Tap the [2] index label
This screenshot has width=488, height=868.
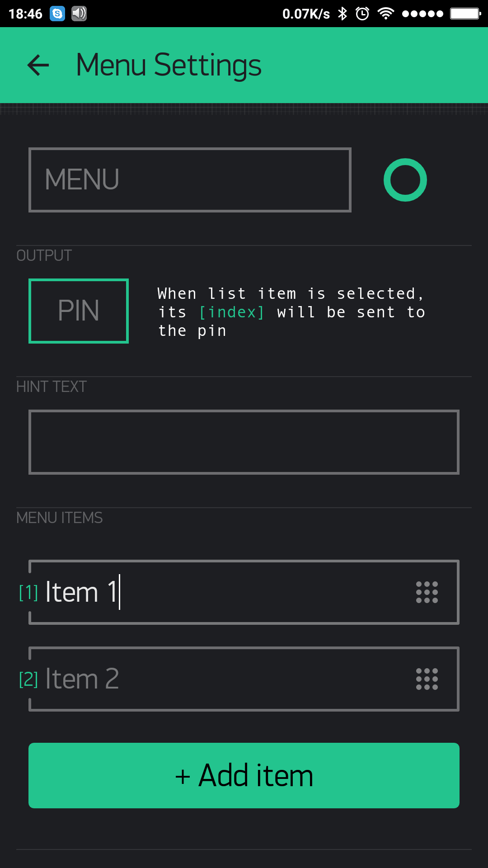28,679
